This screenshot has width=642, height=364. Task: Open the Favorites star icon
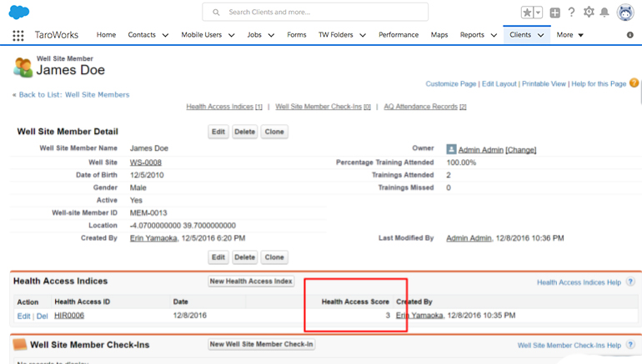tap(527, 12)
